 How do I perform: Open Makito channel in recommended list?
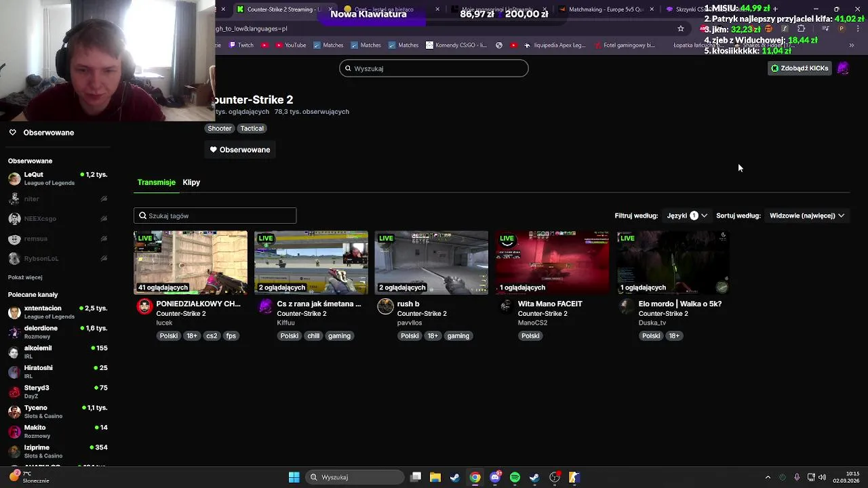click(x=58, y=431)
